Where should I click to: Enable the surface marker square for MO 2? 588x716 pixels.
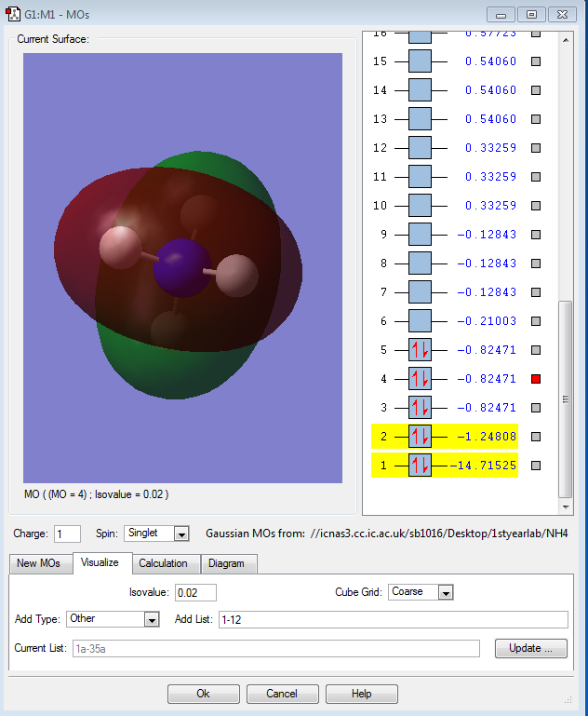(535, 437)
